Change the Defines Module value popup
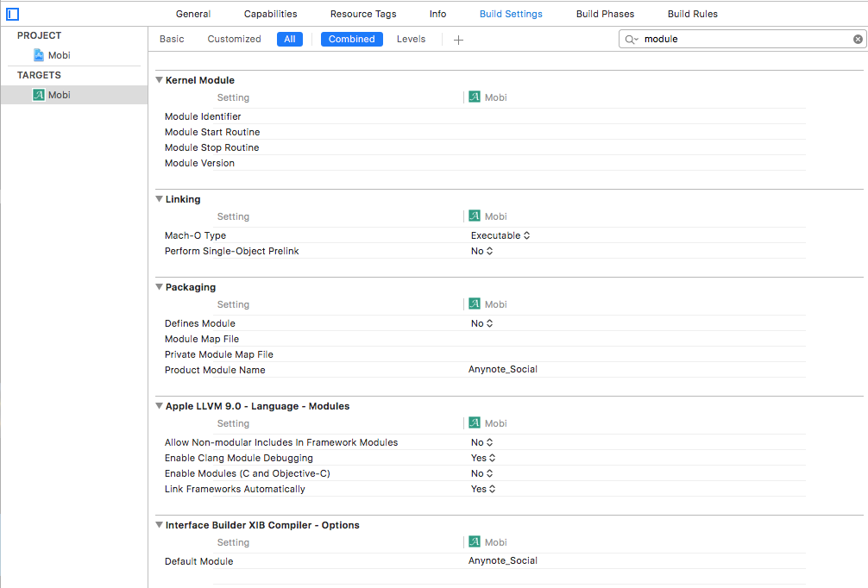This screenshot has height=588, width=868. coord(482,323)
